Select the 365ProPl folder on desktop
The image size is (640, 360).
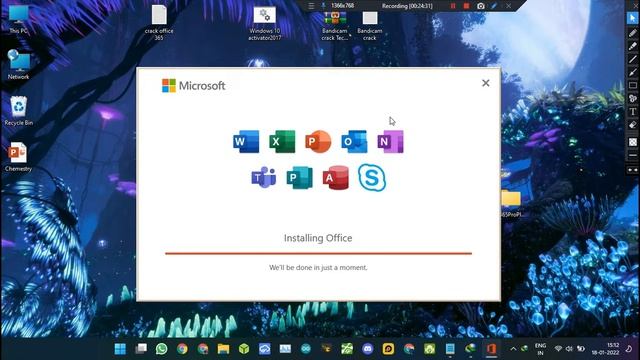[x=511, y=203]
